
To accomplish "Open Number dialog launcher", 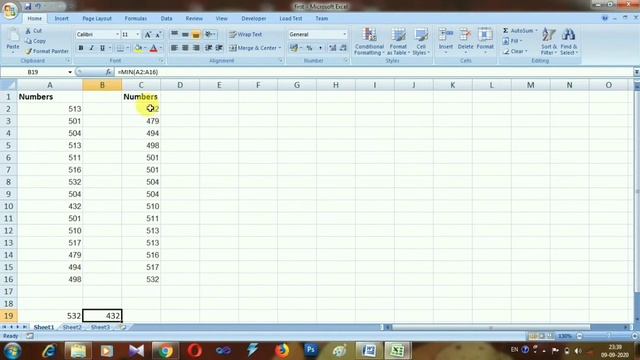I will click(346, 60).
